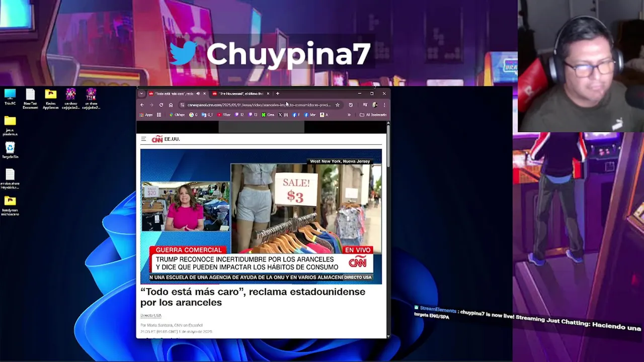Open the All Bookmarks folder

coord(373,115)
